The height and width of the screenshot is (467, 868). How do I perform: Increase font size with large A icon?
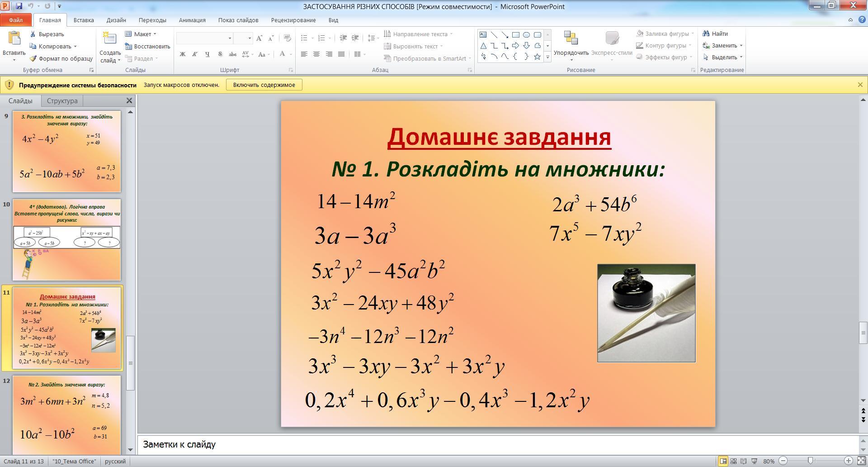coord(259,38)
